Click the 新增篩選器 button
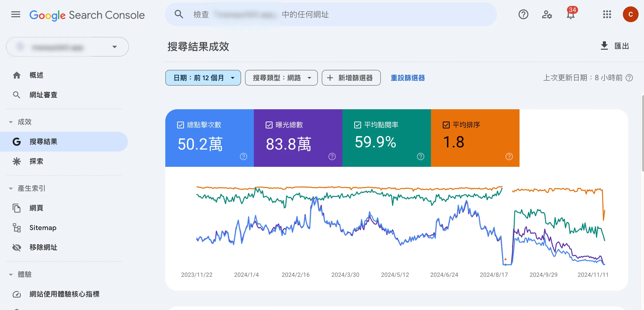The image size is (644, 310). coord(351,78)
